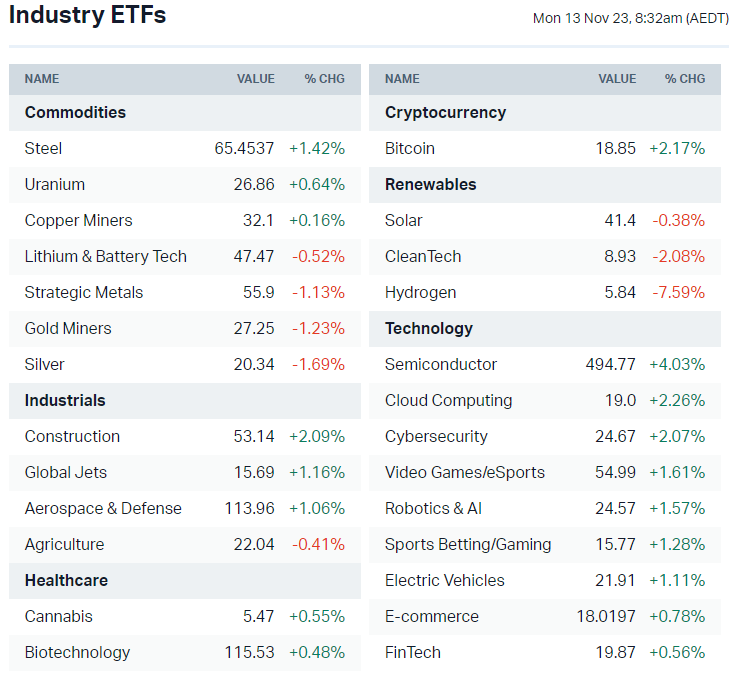Image resolution: width=732 pixels, height=675 pixels.
Task: Select the Hydrogen ETF link
Action: 420,292
